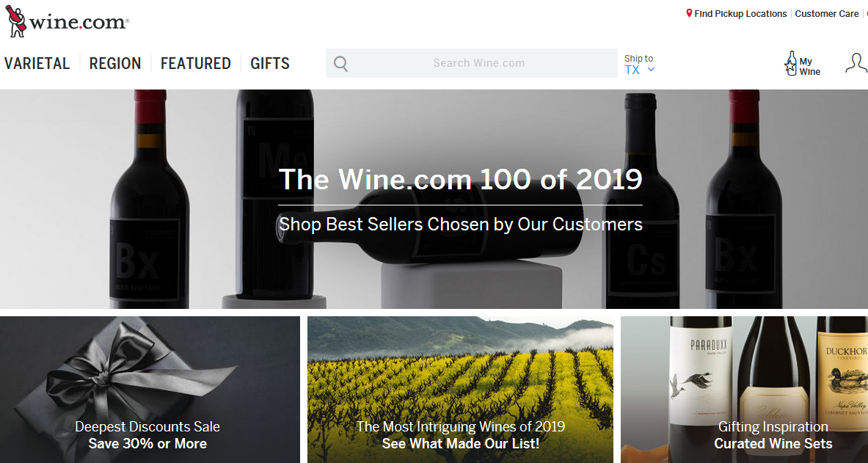Open the Region menu
The image size is (868, 463).
coord(115,64)
